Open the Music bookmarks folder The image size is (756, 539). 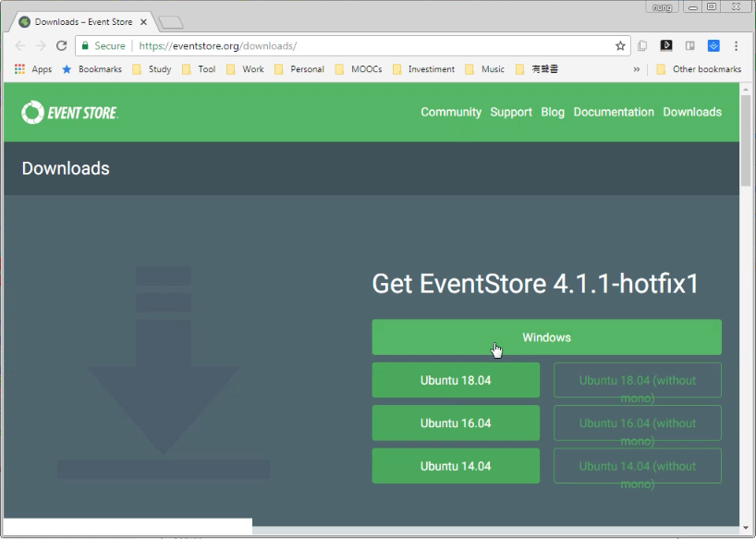[484, 69]
